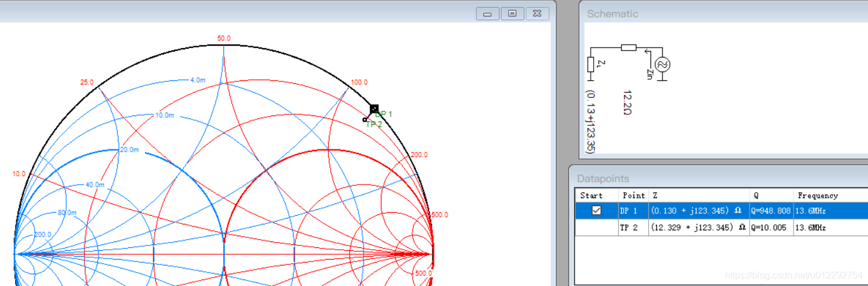Toggle the Start checkbox for DP 1
The width and height of the screenshot is (868, 286).
coord(596,211)
